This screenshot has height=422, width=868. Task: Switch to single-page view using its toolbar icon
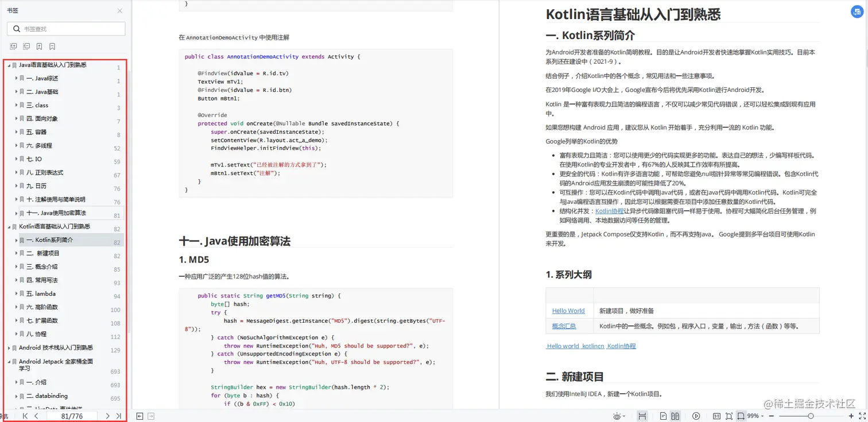point(663,416)
